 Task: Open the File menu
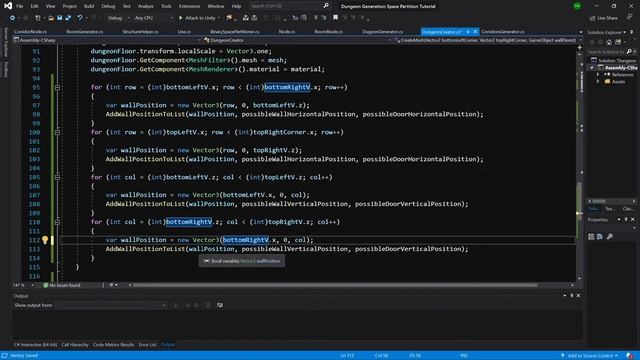[x=20, y=6]
